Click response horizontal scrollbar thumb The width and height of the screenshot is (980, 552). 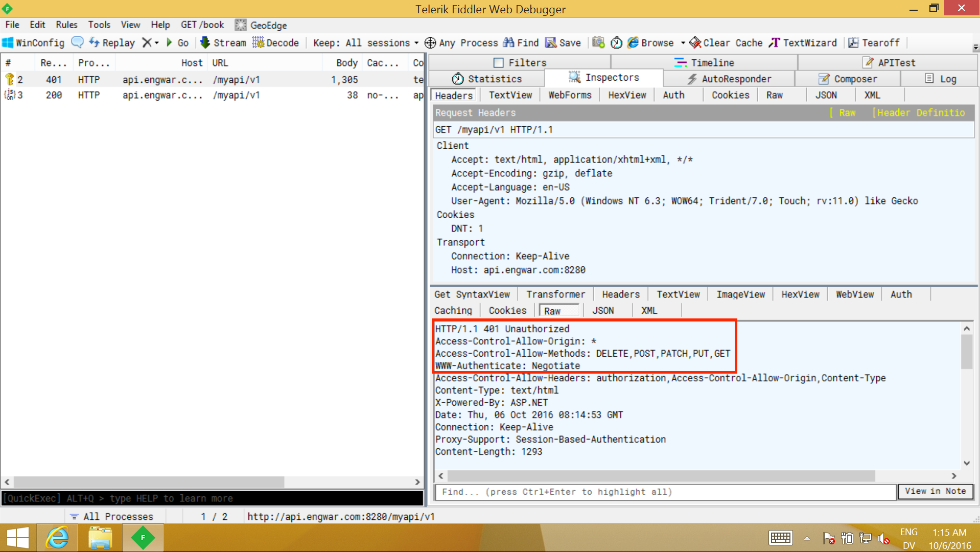click(x=661, y=476)
